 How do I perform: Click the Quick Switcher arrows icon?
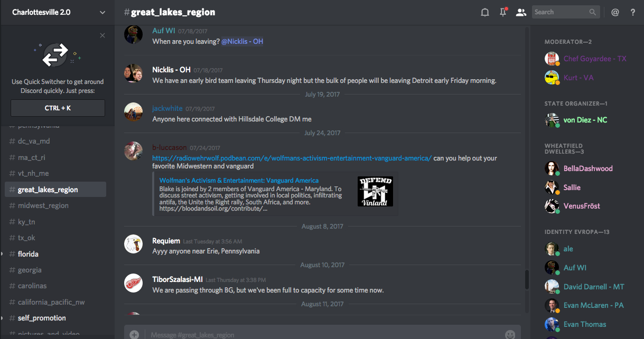click(55, 55)
